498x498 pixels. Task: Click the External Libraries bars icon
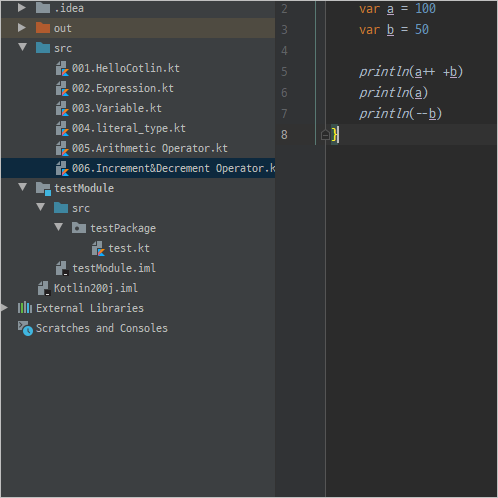(x=25, y=308)
